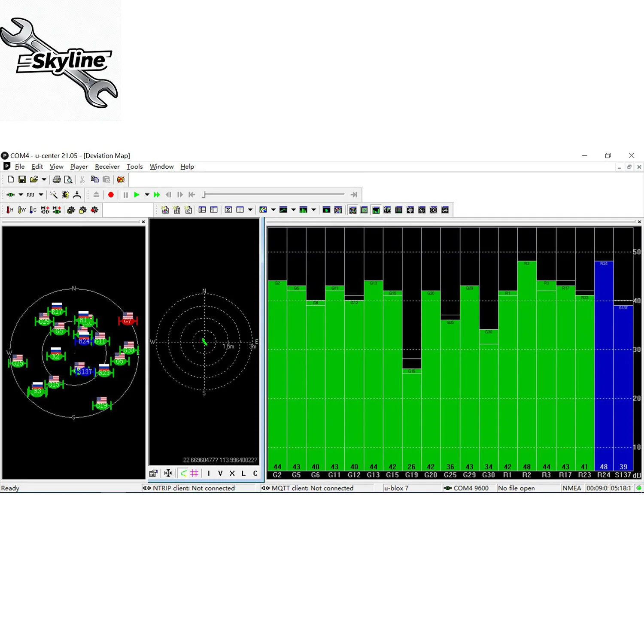Toggle the satellite position docking window

pyautogui.click(x=353, y=210)
